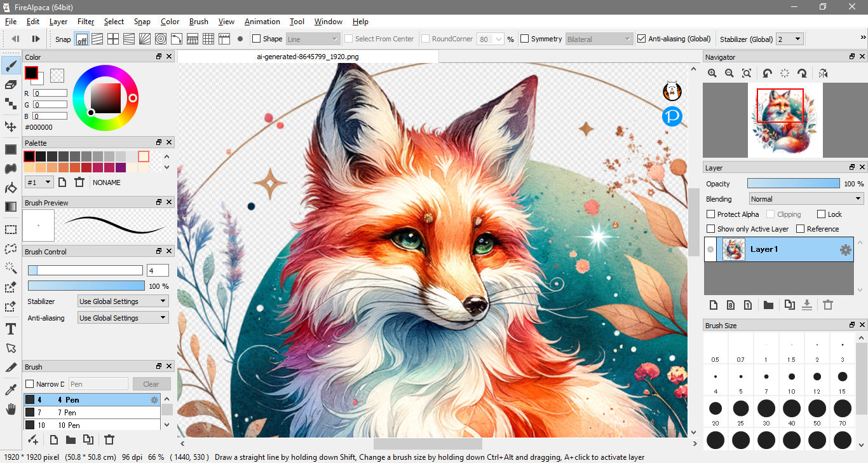This screenshot has width=868, height=463.
Task: Rotate canvas right in the Navigator
Action: (803, 74)
